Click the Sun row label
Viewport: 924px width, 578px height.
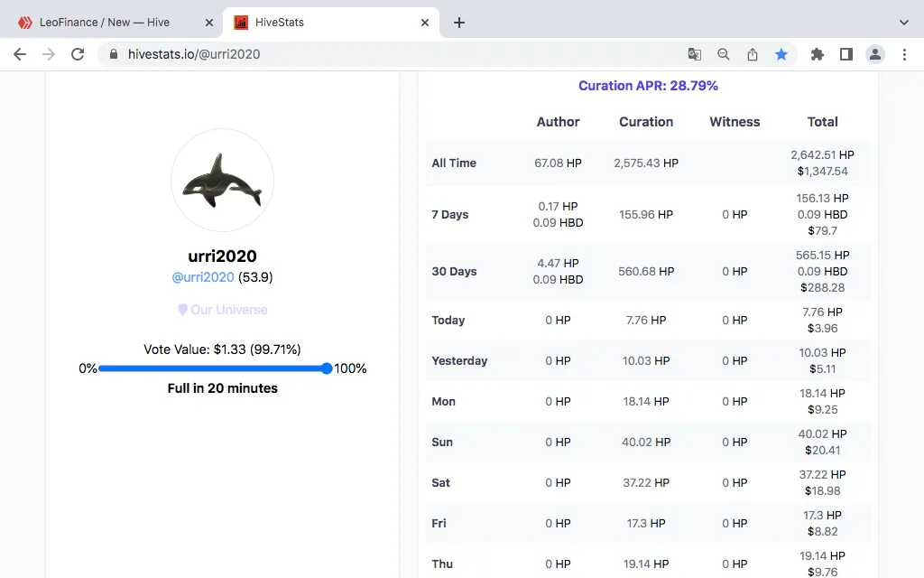click(442, 442)
